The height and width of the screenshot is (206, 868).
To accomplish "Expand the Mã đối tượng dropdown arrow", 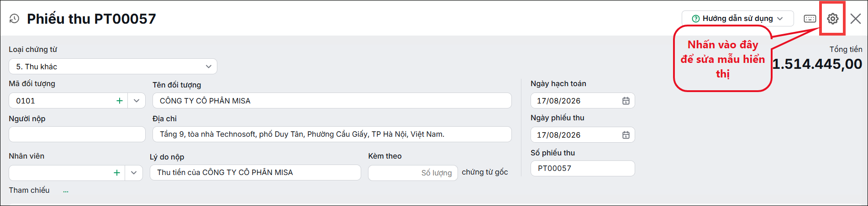I will tap(137, 101).
